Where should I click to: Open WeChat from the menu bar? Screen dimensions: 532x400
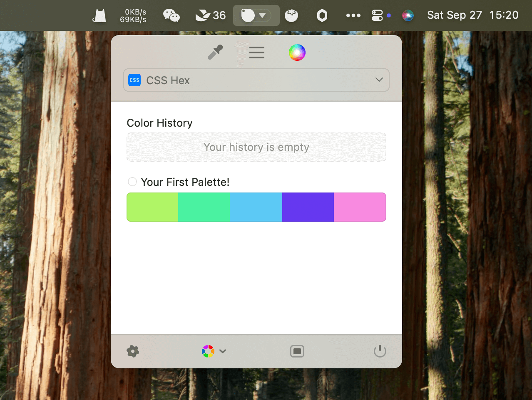[171, 16]
